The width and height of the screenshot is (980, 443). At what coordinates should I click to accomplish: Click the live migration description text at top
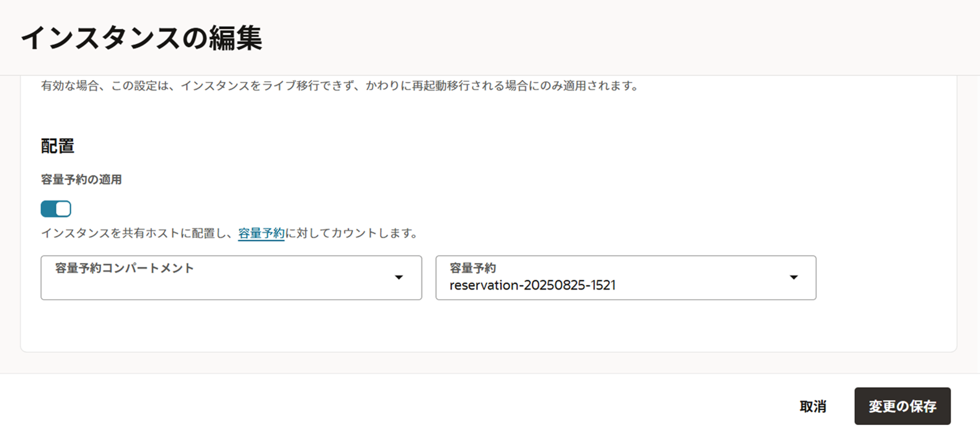[x=340, y=86]
